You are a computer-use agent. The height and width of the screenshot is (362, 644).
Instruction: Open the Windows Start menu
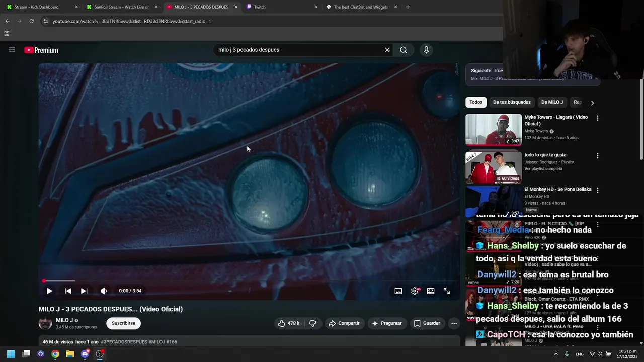coord(11,354)
